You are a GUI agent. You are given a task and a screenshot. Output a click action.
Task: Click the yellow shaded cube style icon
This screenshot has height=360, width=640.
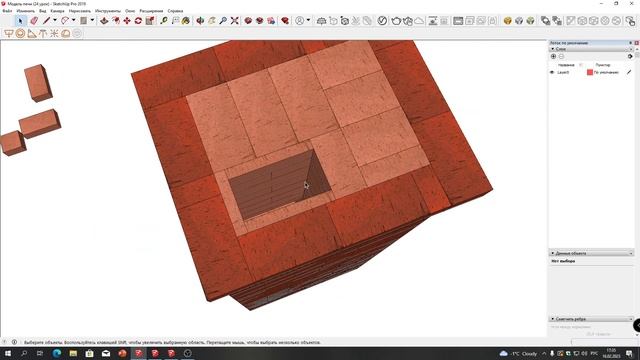point(507,20)
